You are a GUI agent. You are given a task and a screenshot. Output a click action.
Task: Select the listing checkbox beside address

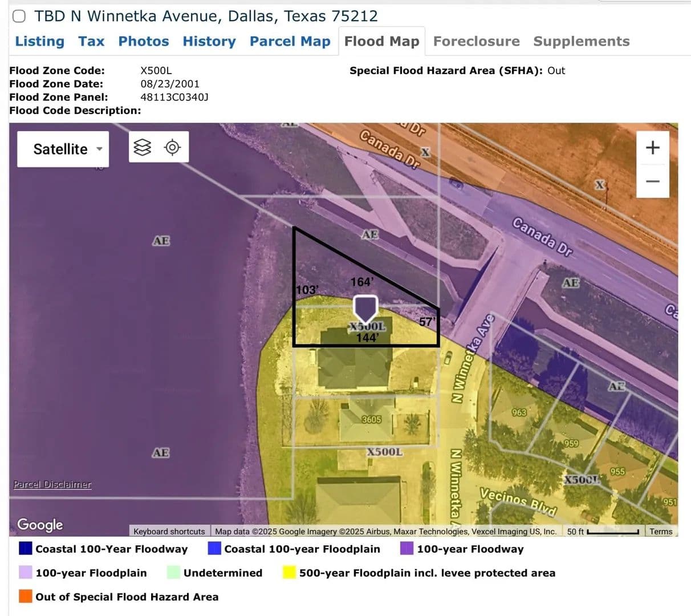click(x=19, y=16)
